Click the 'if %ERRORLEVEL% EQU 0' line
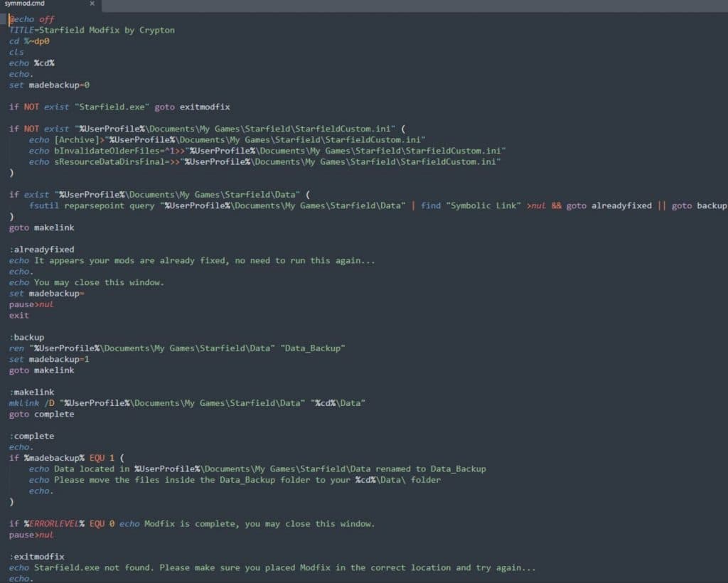The width and height of the screenshot is (728, 583). coord(191,524)
